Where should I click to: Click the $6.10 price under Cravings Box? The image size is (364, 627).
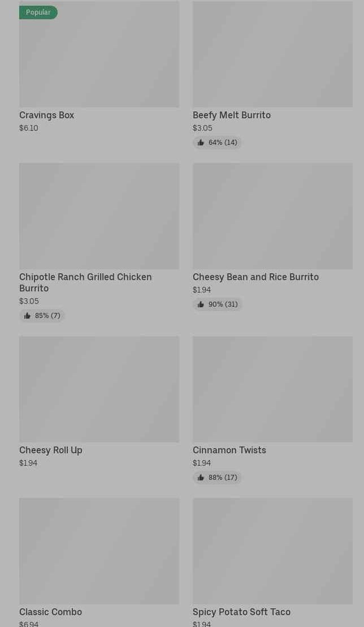click(29, 128)
